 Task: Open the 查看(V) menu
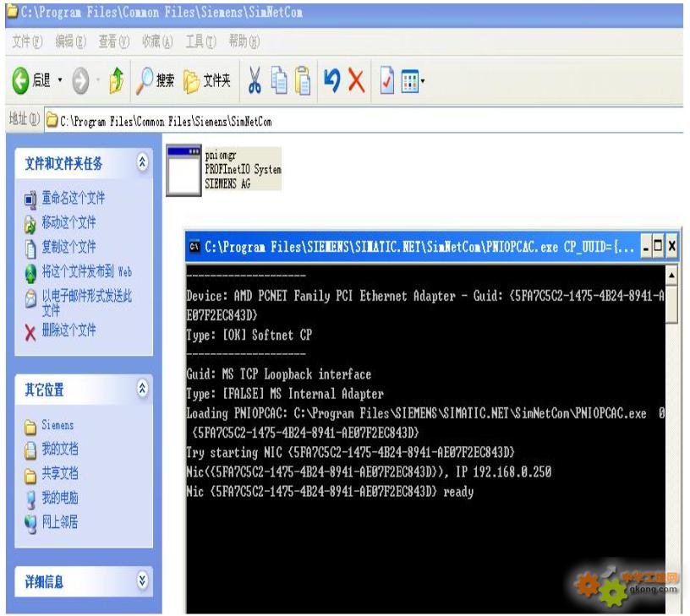113,41
